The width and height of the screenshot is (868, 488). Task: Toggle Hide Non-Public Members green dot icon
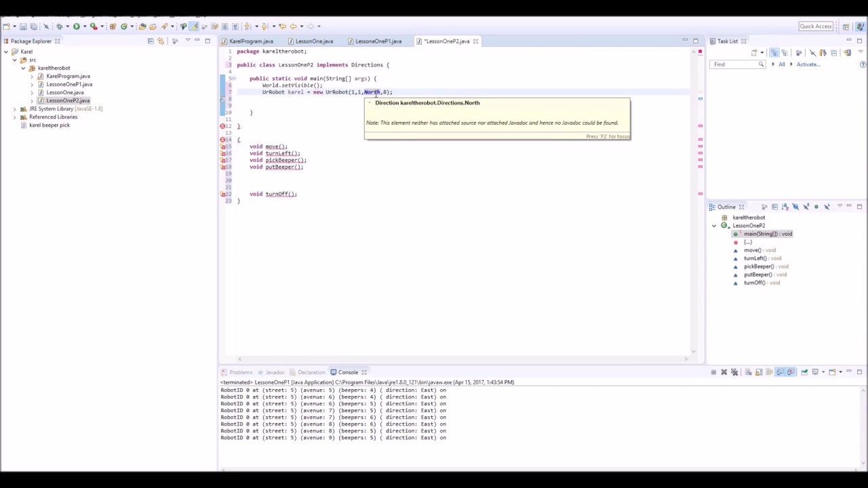click(x=816, y=207)
